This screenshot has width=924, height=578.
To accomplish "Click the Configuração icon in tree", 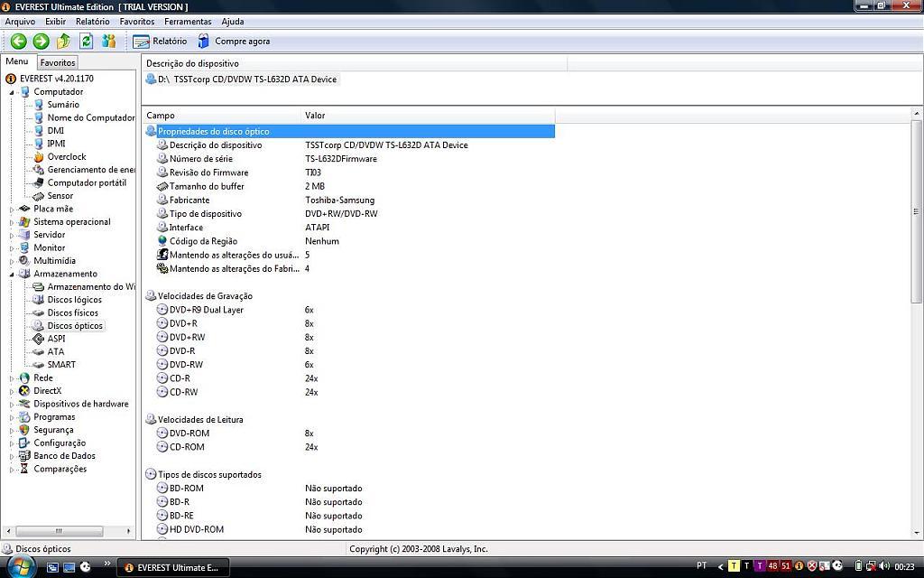I will coord(24,443).
